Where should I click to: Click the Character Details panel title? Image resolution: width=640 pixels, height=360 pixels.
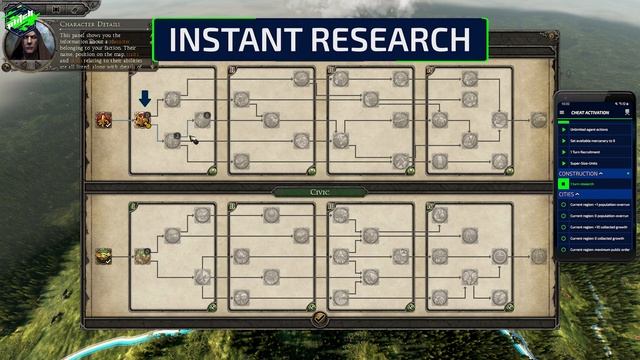coord(90,24)
